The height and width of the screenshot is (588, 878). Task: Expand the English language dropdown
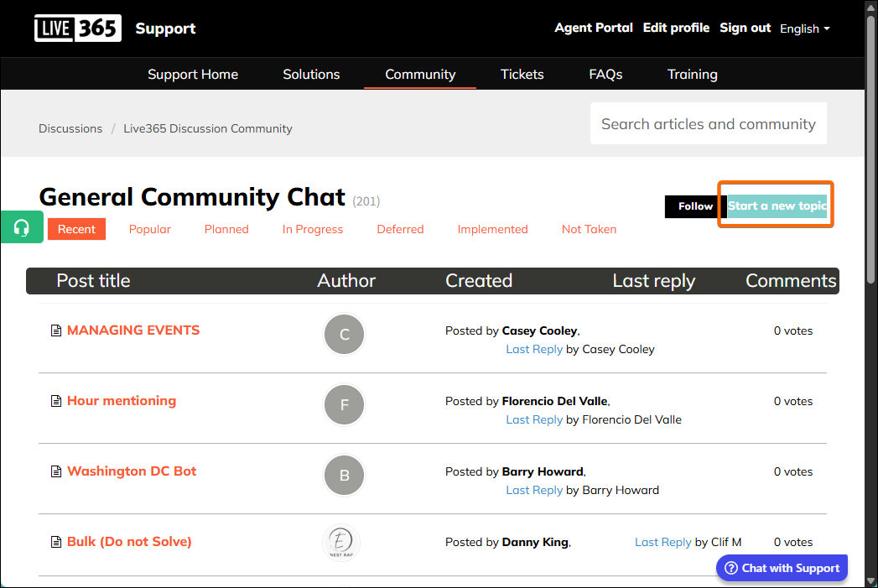(805, 29)
